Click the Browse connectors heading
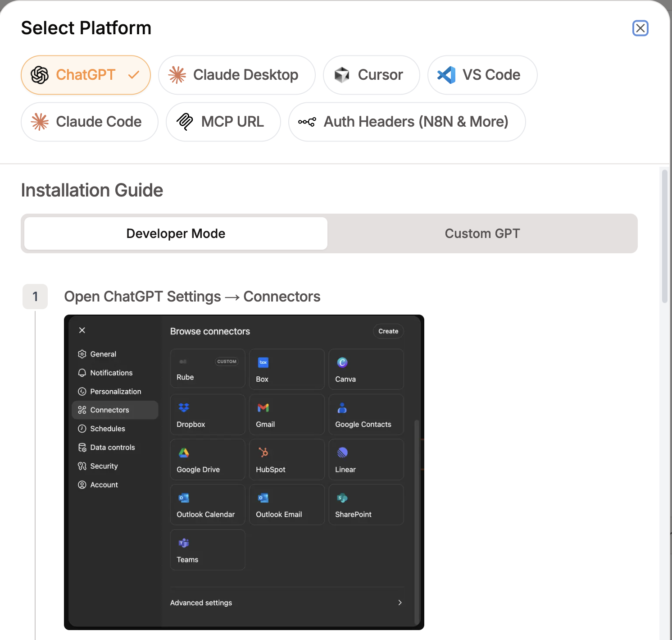Viewport: 672px width, 640px height. click(x=210, y=331)
